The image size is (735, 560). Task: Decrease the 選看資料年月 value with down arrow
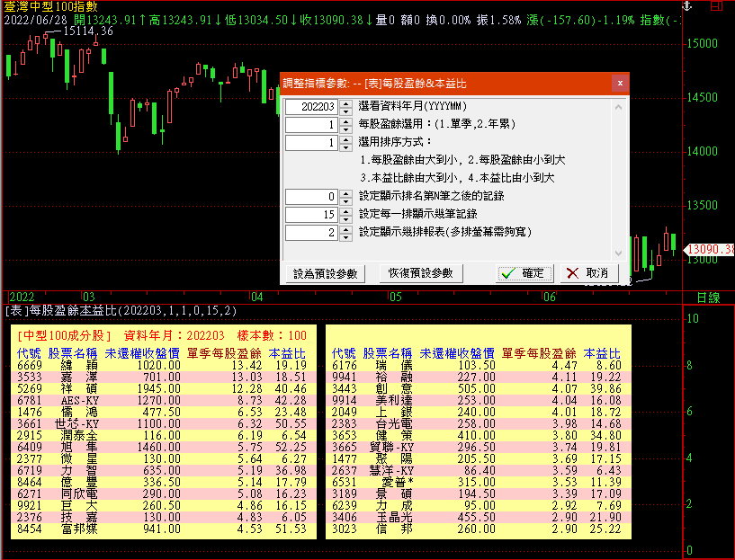click(346, 111)
